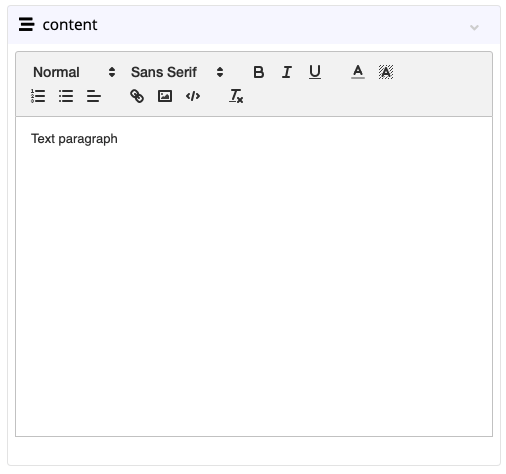Insert an image
Screen dimensions: 506x474
click(x=165, y=96)
